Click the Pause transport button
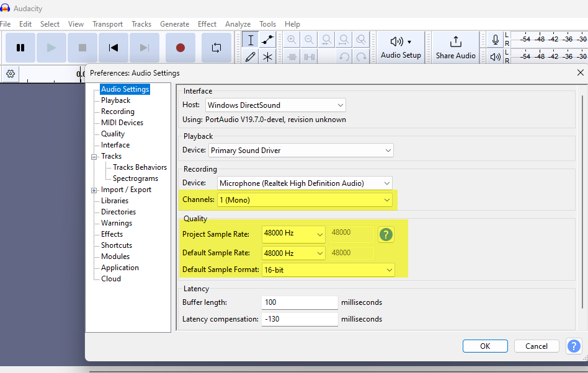 pyautogui.click(x=20, y=48)
